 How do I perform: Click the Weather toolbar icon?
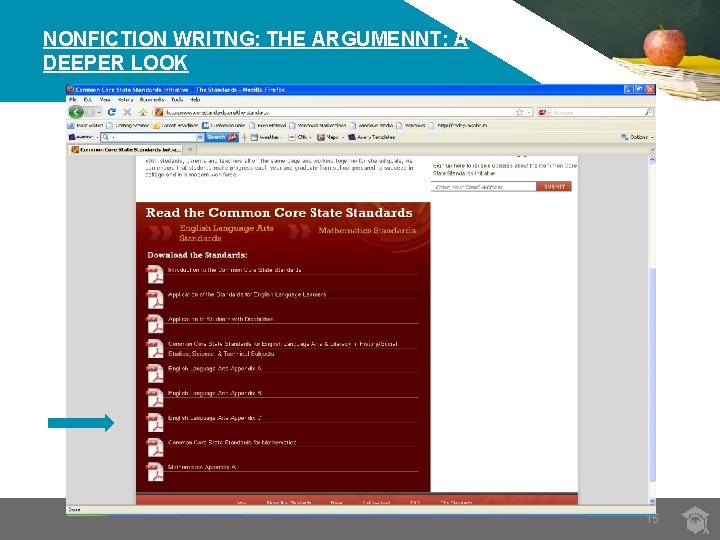tap(254, 137)
